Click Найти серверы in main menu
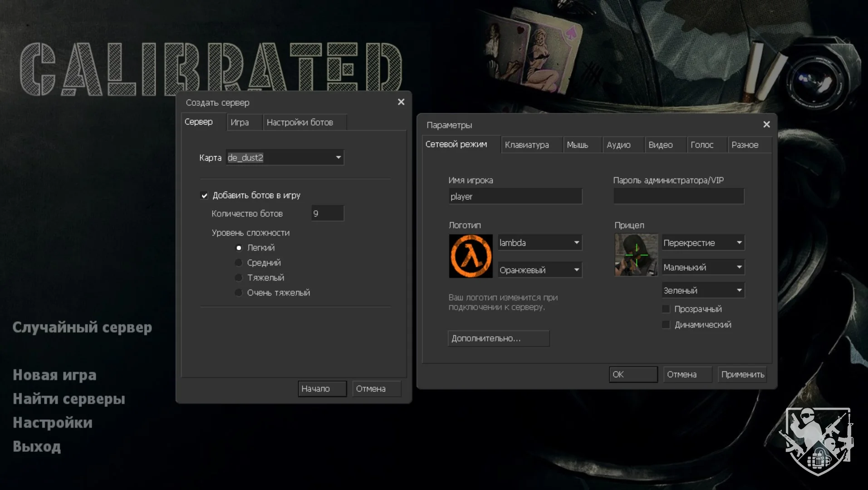The height and width of the screenshot is (490, 868). (x=69, y=399)
